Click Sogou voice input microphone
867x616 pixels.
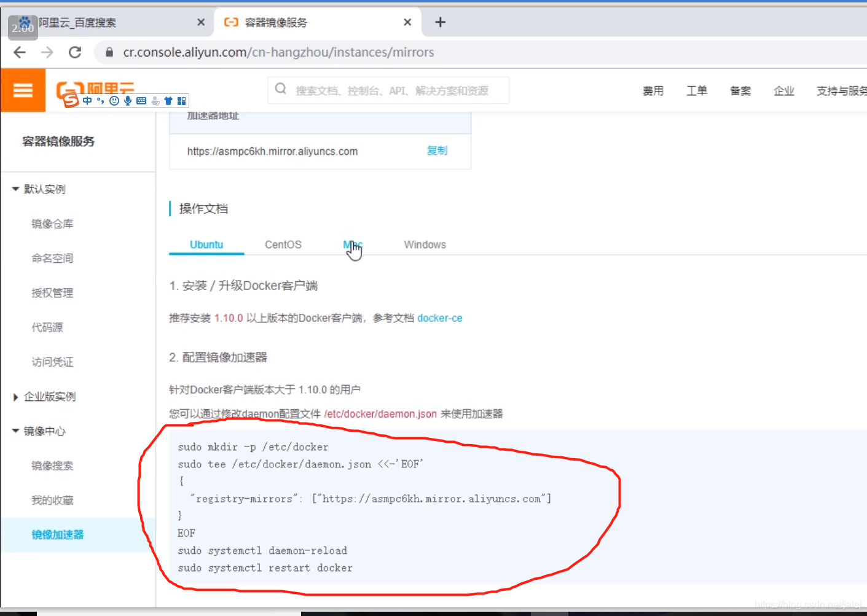128,101
